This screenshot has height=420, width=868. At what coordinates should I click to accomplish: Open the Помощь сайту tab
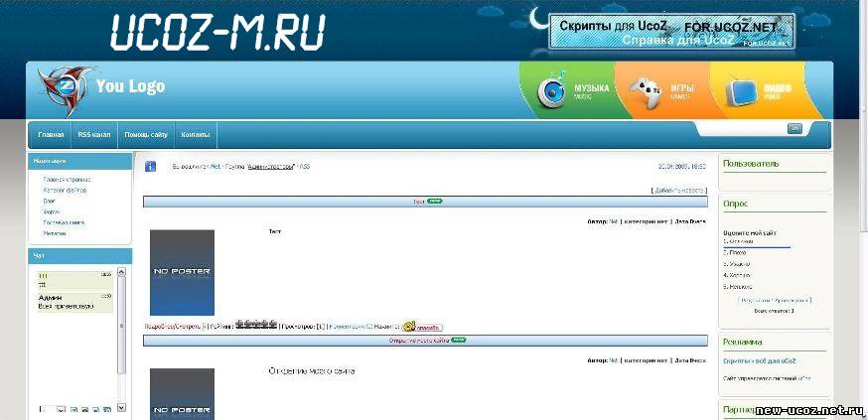tap(146, 135)
